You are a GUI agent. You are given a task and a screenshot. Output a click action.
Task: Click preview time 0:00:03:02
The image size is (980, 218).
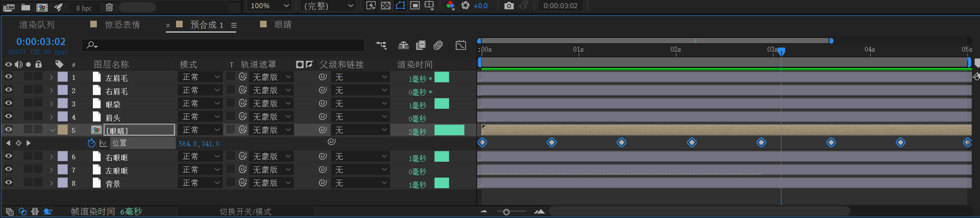tap(560, 6)
